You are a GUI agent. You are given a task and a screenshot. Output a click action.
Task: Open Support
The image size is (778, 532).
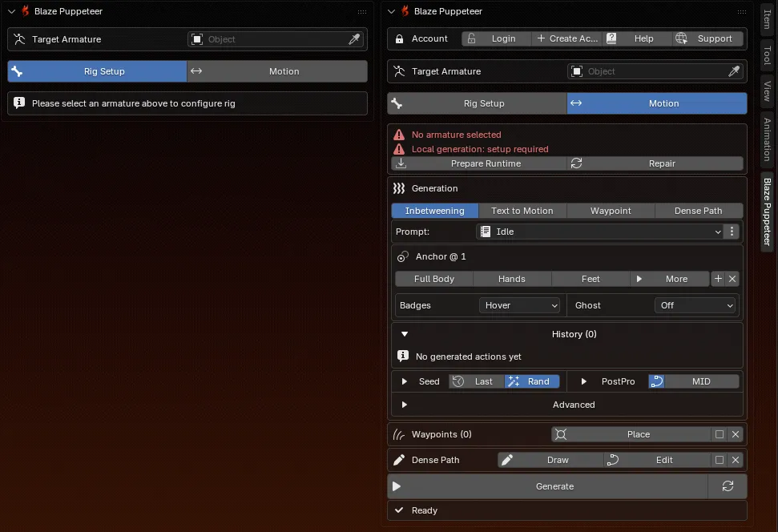pos(708,38)
